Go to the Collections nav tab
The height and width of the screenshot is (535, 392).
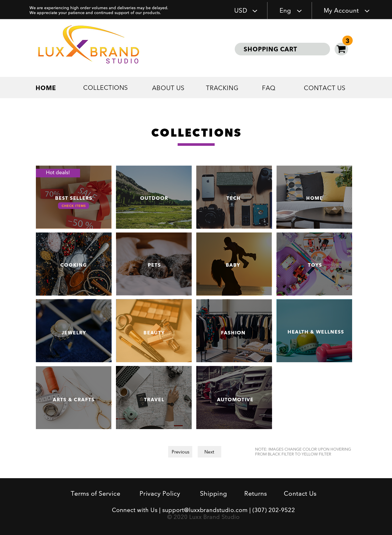pos(105,88)
